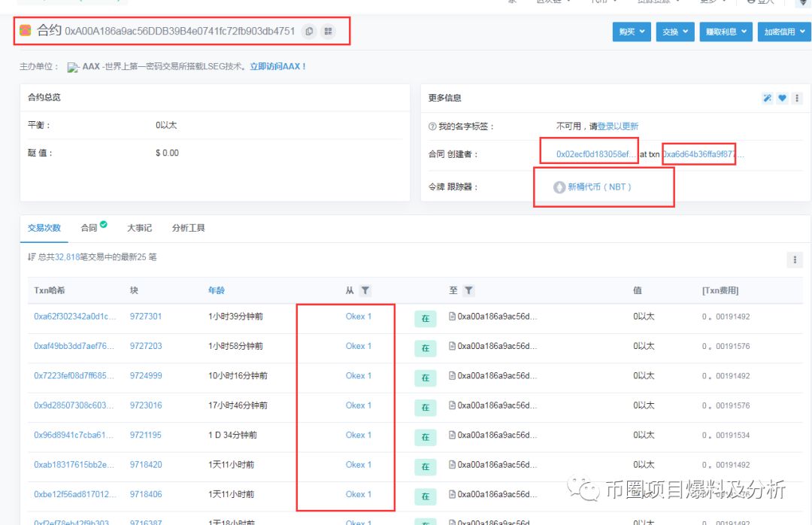The width and height of the screenshot is (812, 525).
Task: Add contract to favorites heart icon
Action: coord(782,98)
